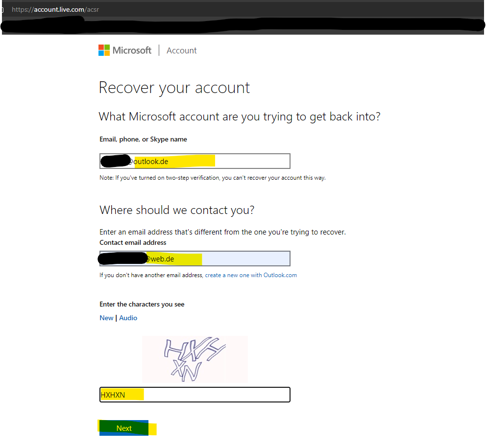The image size is (486, 448).
Task: Focus the Email, phone, or Skype name field
Action: coord(194,161)
